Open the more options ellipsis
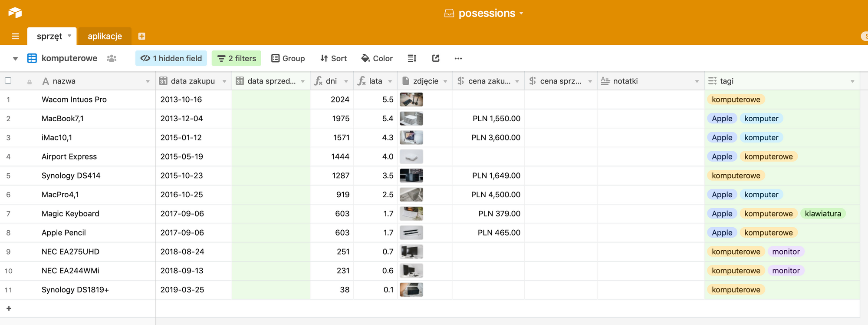The height and width of the screenshot is (325, 868). tap(458, 58)
